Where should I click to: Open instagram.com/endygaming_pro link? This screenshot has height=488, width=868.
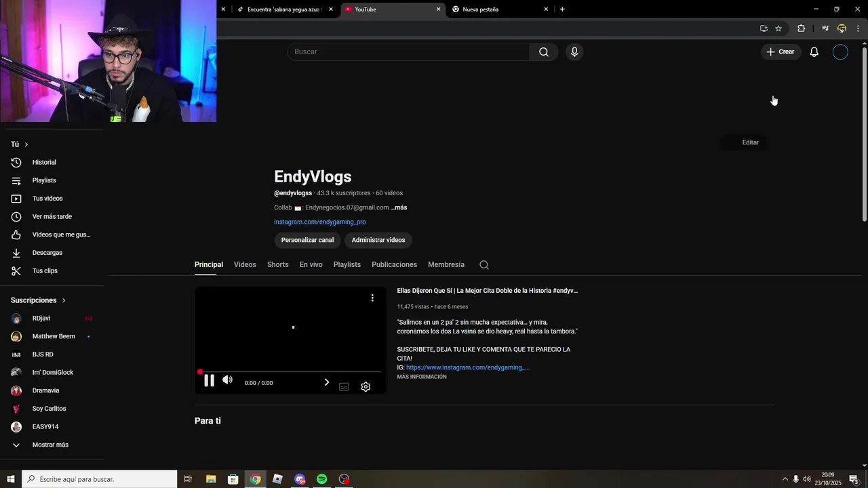point(320,222)
